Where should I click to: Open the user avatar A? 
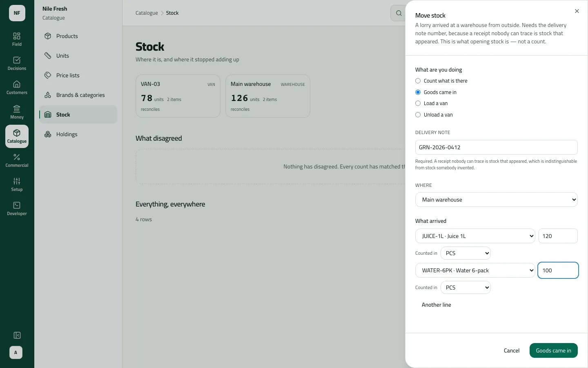click(16, 352)
